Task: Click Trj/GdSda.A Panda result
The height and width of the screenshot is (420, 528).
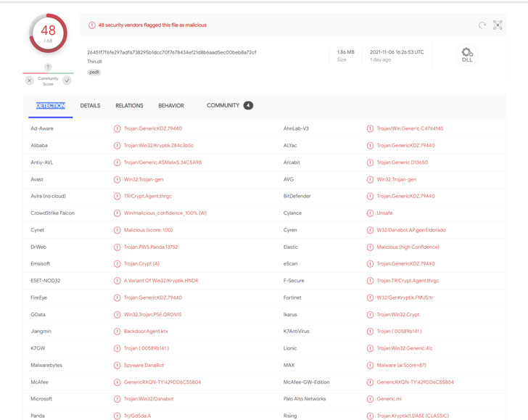Action: click(137, 416)
